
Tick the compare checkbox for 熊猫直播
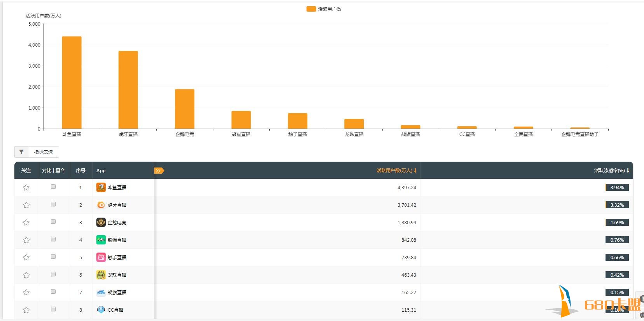[x=53, y=239]
